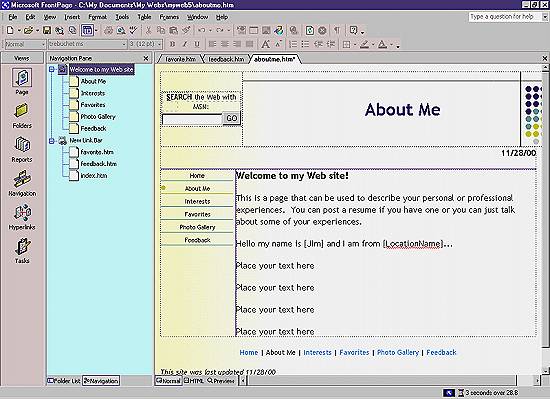Toggle Italic formatting button
Image resolution: width=550 pixels, height=399 pixels.
click(x=185, y=44)
